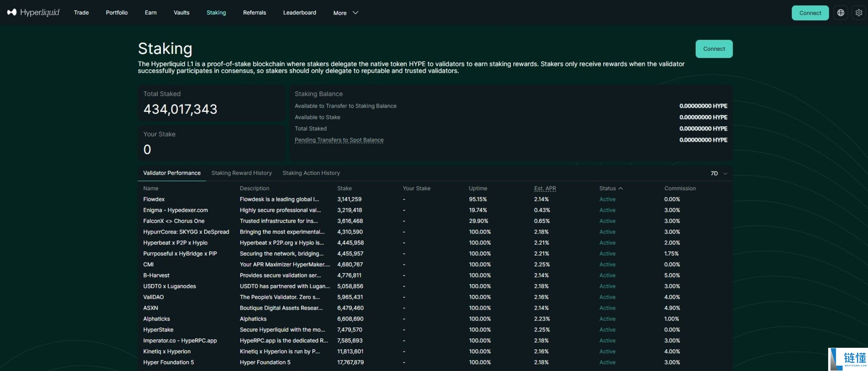Expand the More menu
The height and width of the screenshot is (371, 868).
pyautogui.click(x=346, y=13)
